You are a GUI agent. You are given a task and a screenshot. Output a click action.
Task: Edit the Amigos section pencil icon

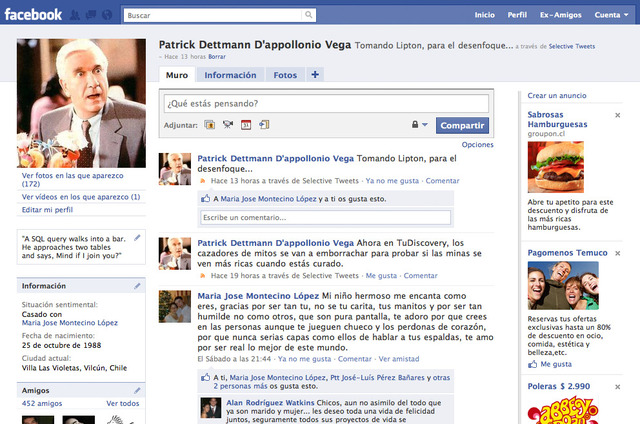point(137,390)
